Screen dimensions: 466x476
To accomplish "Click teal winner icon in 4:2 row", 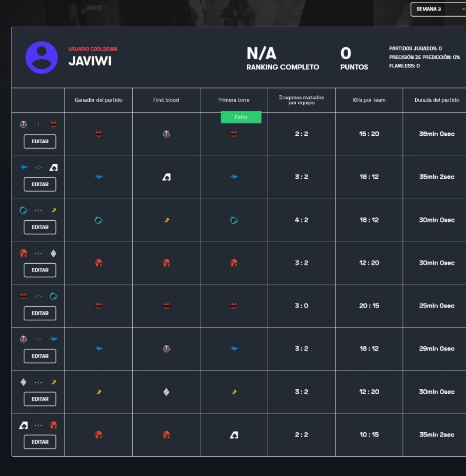I will click(98, 220).
